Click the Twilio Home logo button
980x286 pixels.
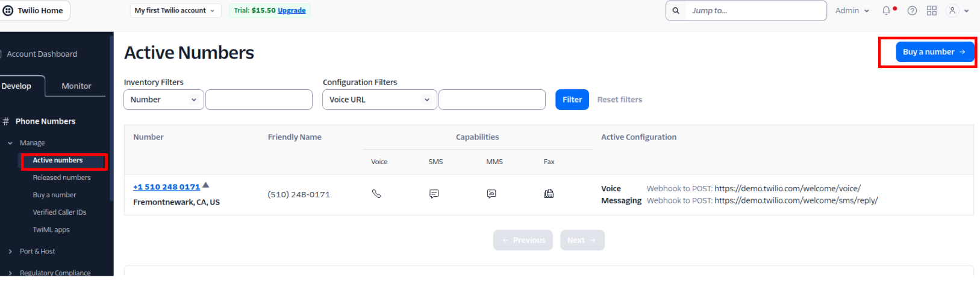pyautogui.click(x=34, y=11)
